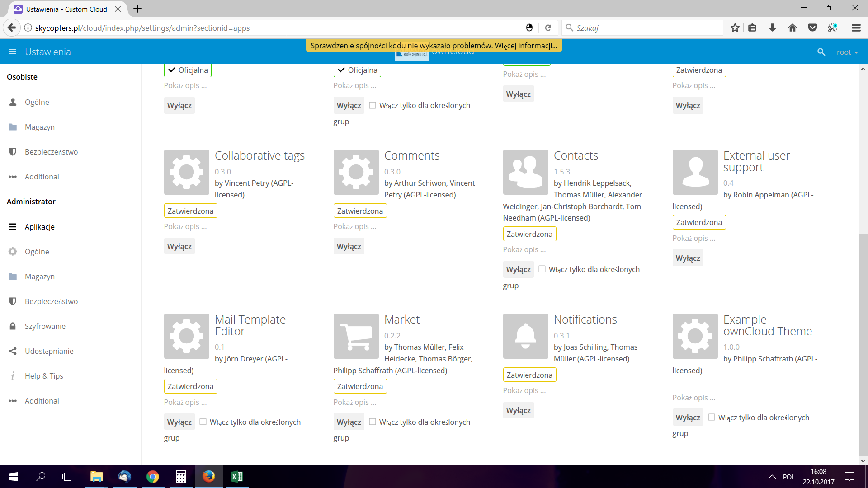Image resolution: width=868 pixels, height=488 pixels.
Task: Open the root user dropdown
Action: point(847,52)
